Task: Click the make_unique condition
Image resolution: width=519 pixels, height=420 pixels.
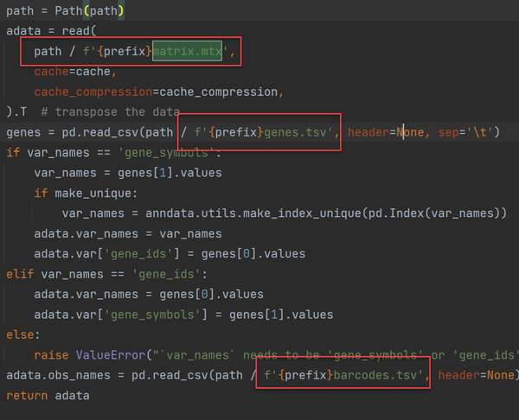Action: point(97,192)
